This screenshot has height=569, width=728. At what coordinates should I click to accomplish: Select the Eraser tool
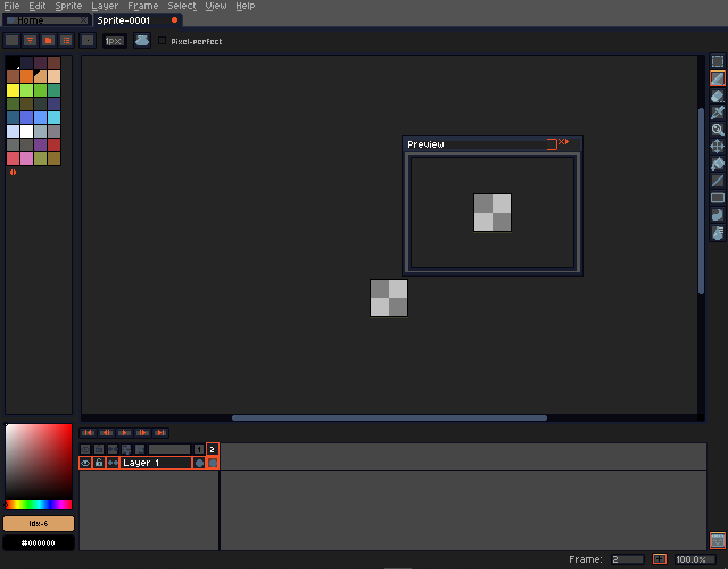pyautogui.click(x=717, y=95)
